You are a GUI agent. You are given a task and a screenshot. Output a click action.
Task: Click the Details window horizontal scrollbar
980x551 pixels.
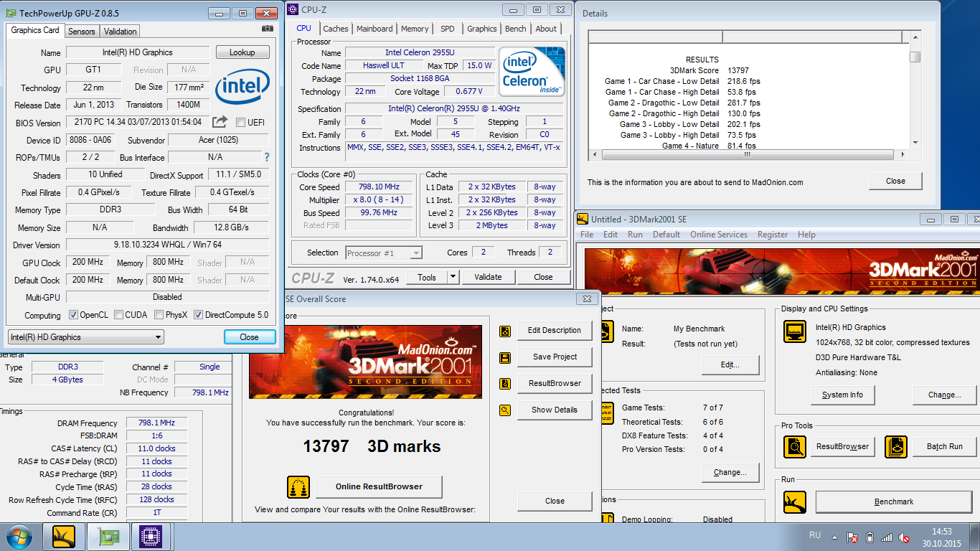click(749, 155)
